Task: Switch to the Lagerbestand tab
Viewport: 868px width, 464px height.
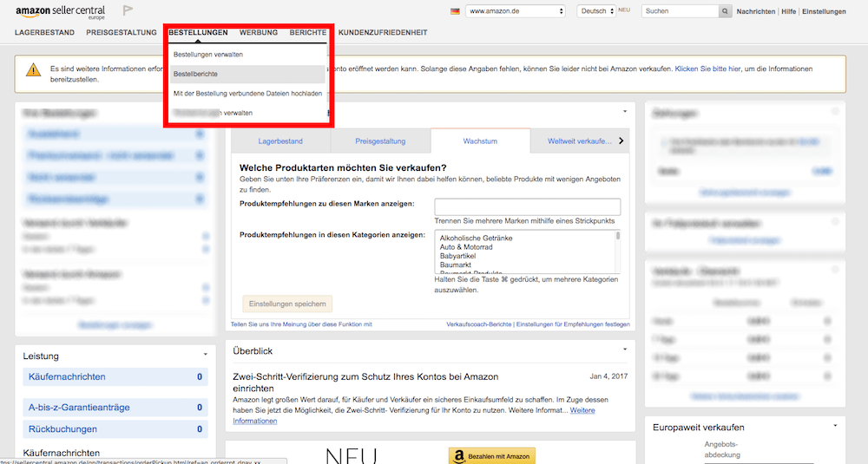Action: [x=280, y=141]
